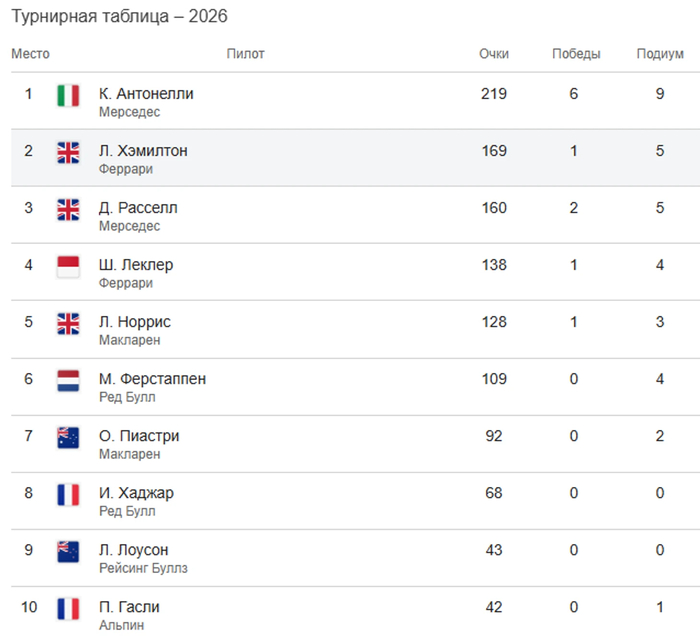Open driver М. Ферстаппен's profile
This screenshot has width=700, height=636.
(152, 379)
